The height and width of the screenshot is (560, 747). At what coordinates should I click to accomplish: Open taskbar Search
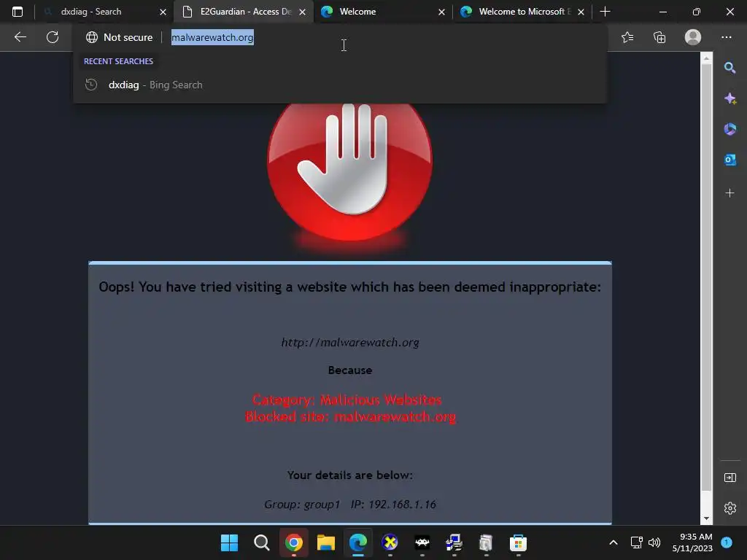coord(262,542)
